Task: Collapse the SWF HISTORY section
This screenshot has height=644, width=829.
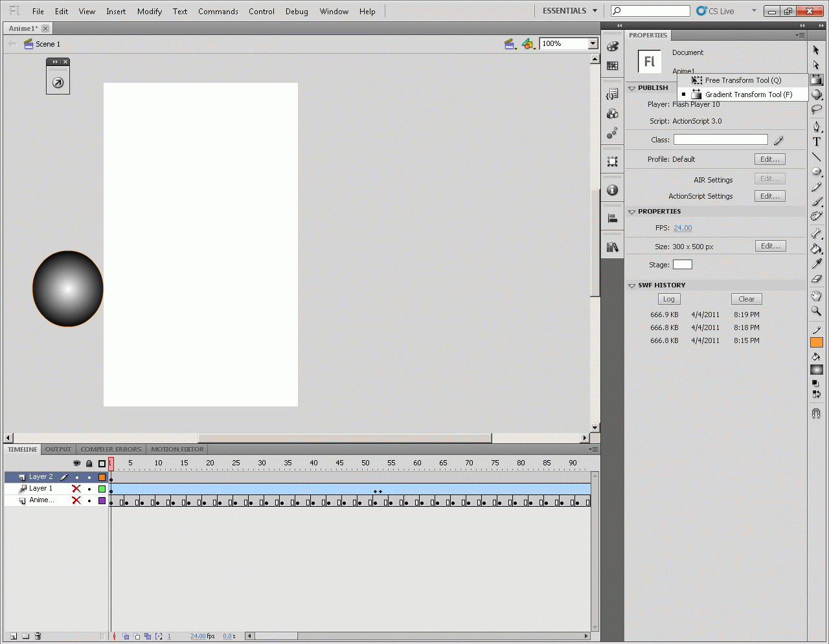Action: tap(632, 285)
